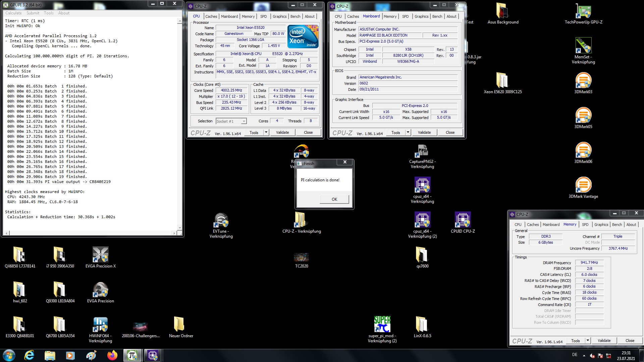Image resolution: width=644 pixels, height=362 pixels.
Task: Open Submit menu in GPUPI
Action: [33, 13]
